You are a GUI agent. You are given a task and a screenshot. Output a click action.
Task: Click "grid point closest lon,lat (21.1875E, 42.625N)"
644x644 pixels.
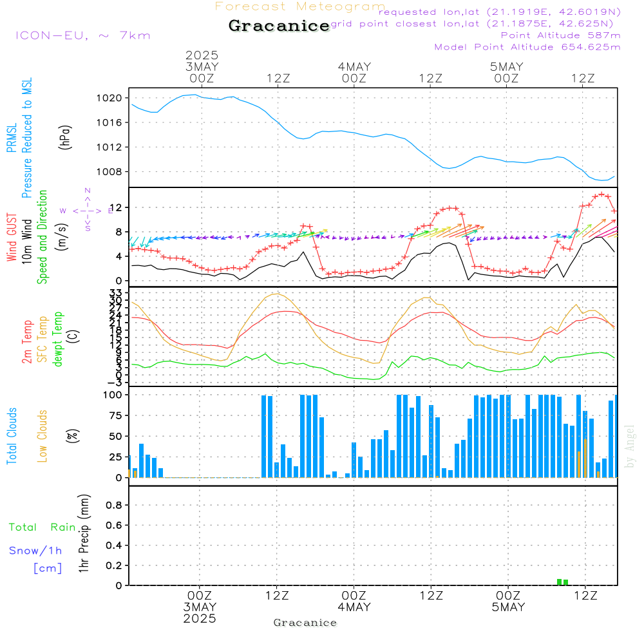coord(472,23)
